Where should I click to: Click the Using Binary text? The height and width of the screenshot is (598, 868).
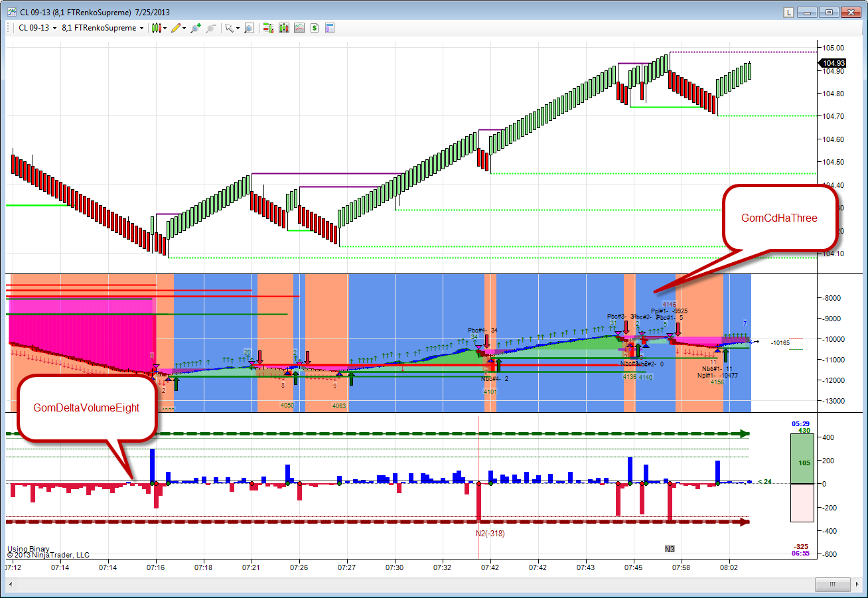pyautogui.click(x=29, y=549)
